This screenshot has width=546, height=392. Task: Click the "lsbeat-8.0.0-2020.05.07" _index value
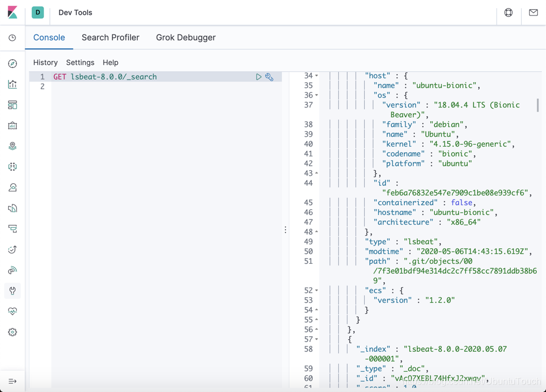pyautogui.click(x=455, y=349)
